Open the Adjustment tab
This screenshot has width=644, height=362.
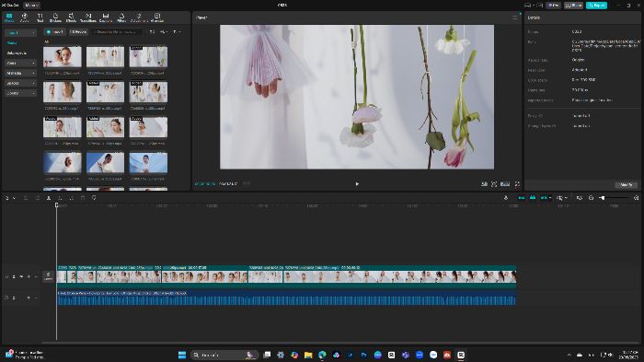tap(139, 18)
